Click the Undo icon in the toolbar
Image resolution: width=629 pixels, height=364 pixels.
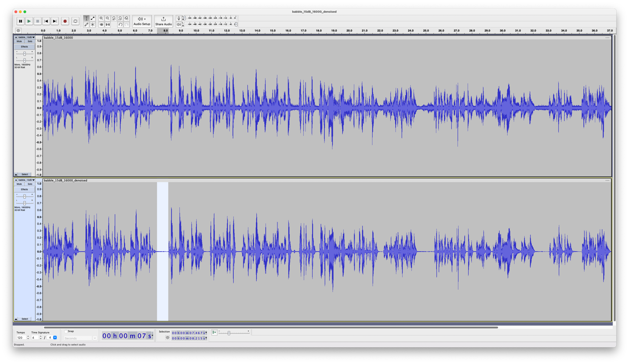click(121, 25)
